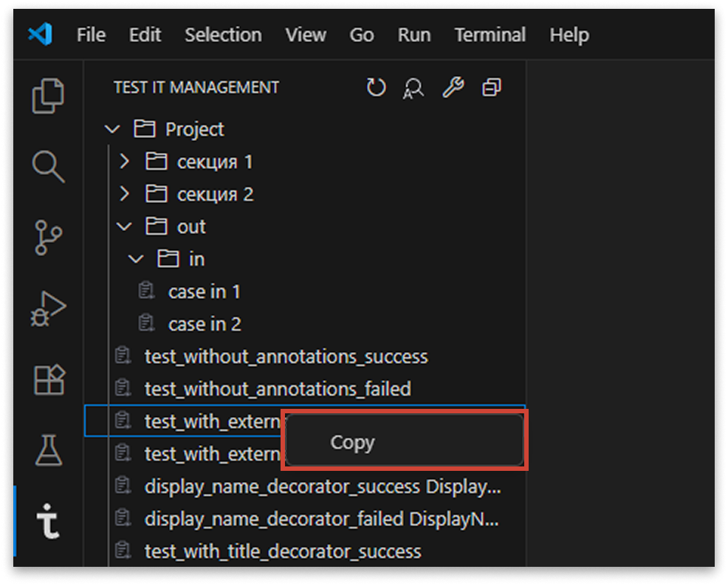Image resolution: width=728 pixels, height=586 pixels.
Task: Select test_without_annotations_failed item
Action: [x=277, y=389]
